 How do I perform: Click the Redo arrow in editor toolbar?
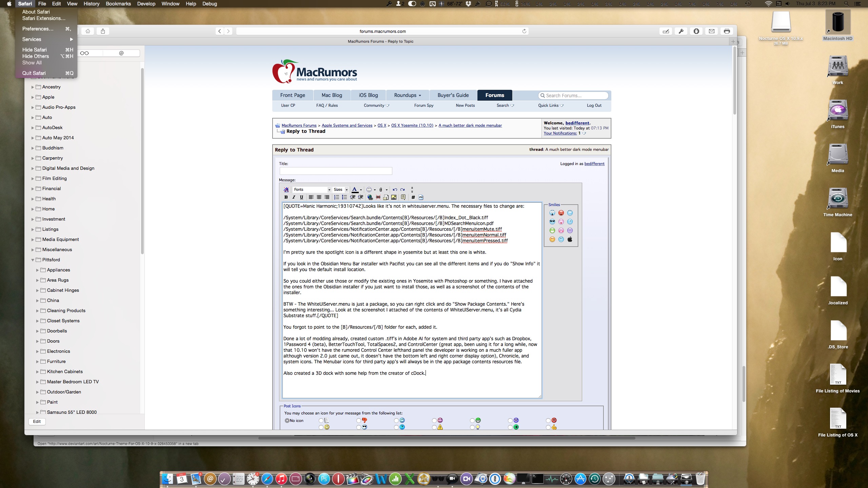402,190
